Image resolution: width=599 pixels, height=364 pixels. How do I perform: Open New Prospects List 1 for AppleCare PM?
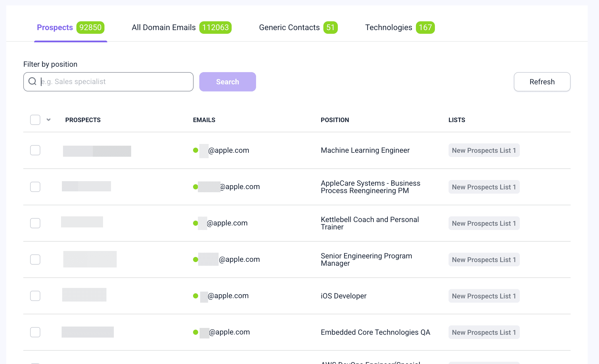[484, 187]
